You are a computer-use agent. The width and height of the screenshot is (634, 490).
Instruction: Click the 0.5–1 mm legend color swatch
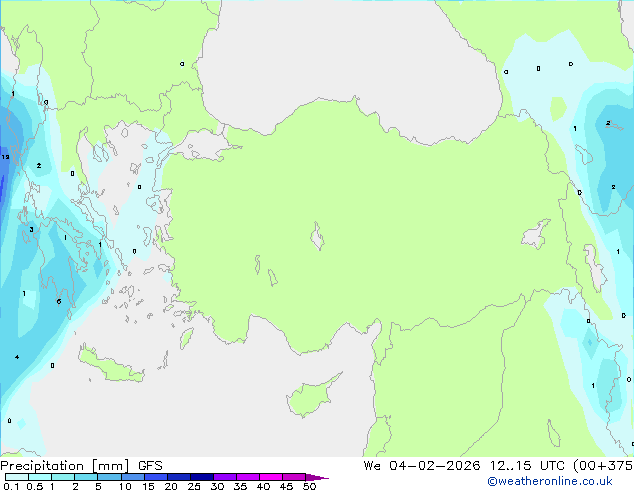coord(40,477)
